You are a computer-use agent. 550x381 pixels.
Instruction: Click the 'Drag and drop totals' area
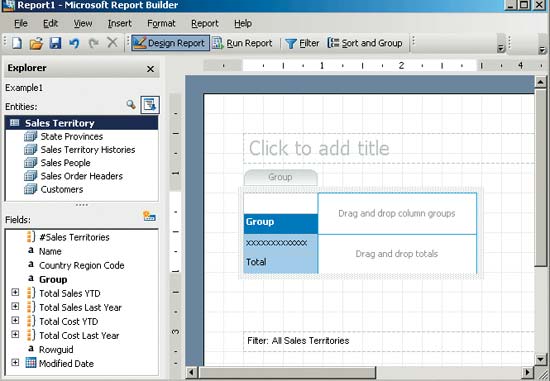click(397, 254)
